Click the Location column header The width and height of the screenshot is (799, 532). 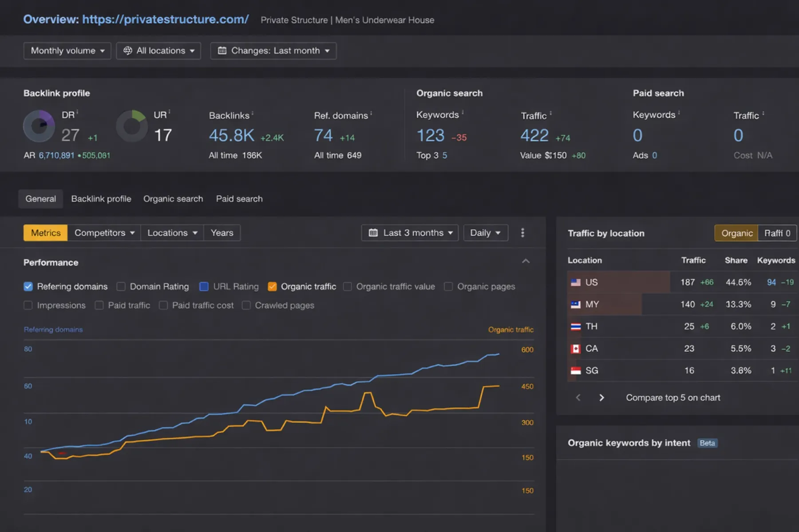point(585,260)
